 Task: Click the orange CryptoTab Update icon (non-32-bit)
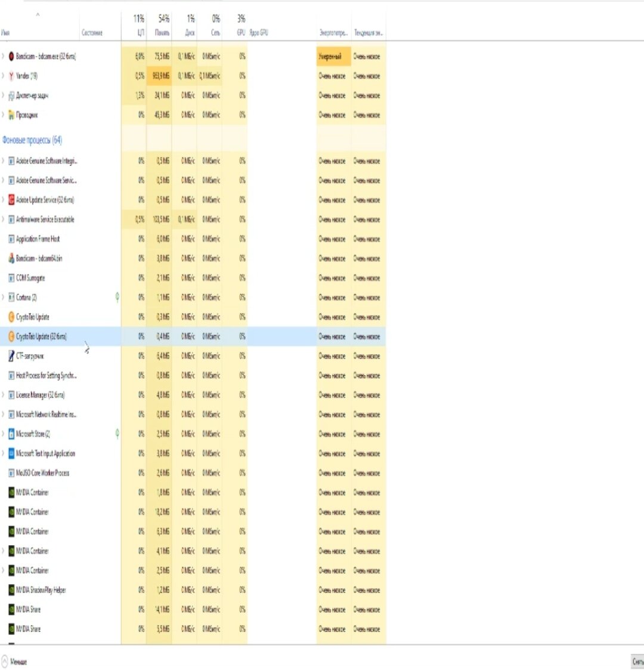[11, 317]
